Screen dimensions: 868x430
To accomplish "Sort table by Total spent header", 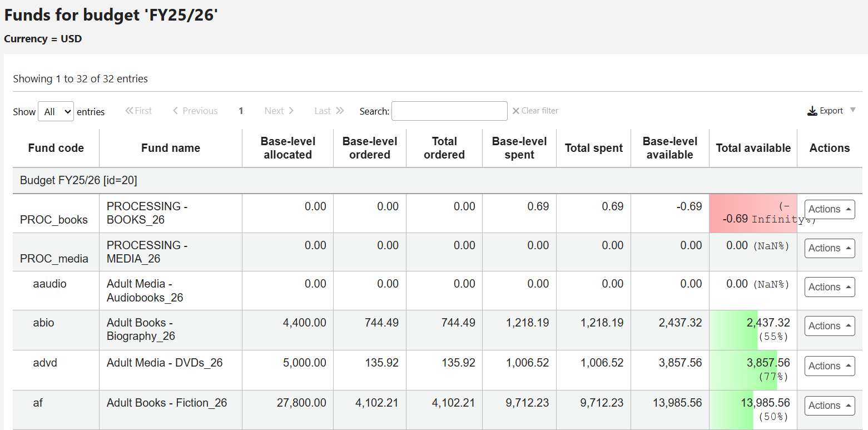I will click(593, 148).
